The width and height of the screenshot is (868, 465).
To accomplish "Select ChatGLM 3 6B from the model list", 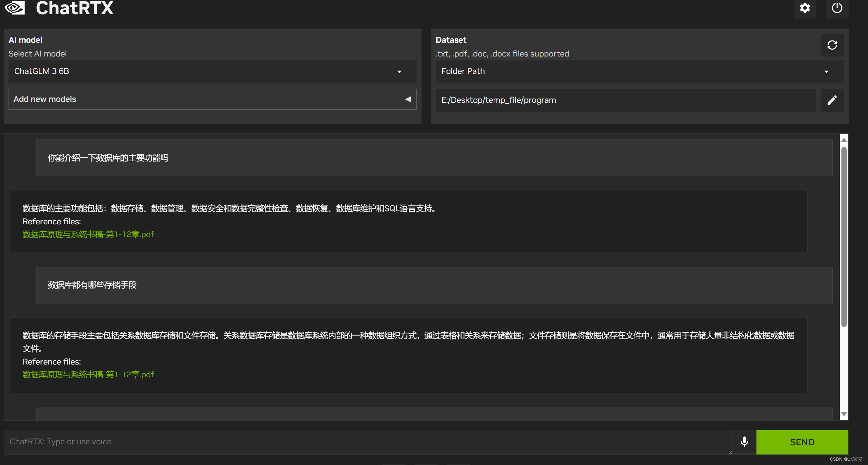I will 41,71.
